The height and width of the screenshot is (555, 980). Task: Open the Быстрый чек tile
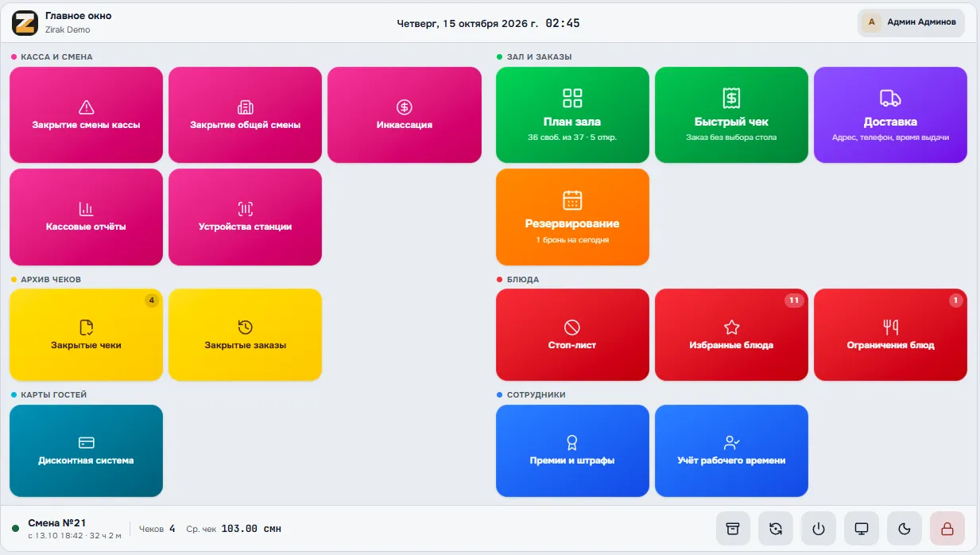pyautogui.click(x=731, y=114)
